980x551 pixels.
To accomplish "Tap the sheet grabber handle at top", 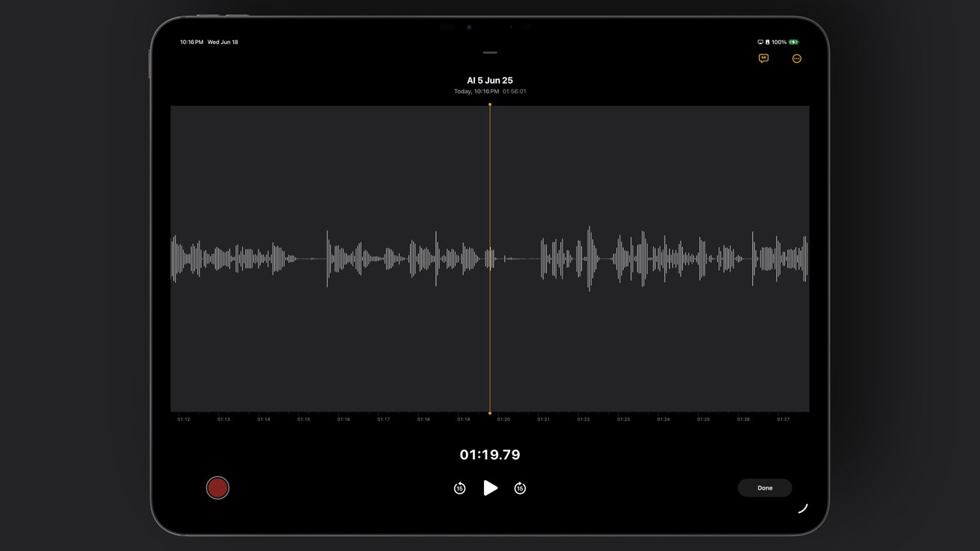I will pos(490,52).
